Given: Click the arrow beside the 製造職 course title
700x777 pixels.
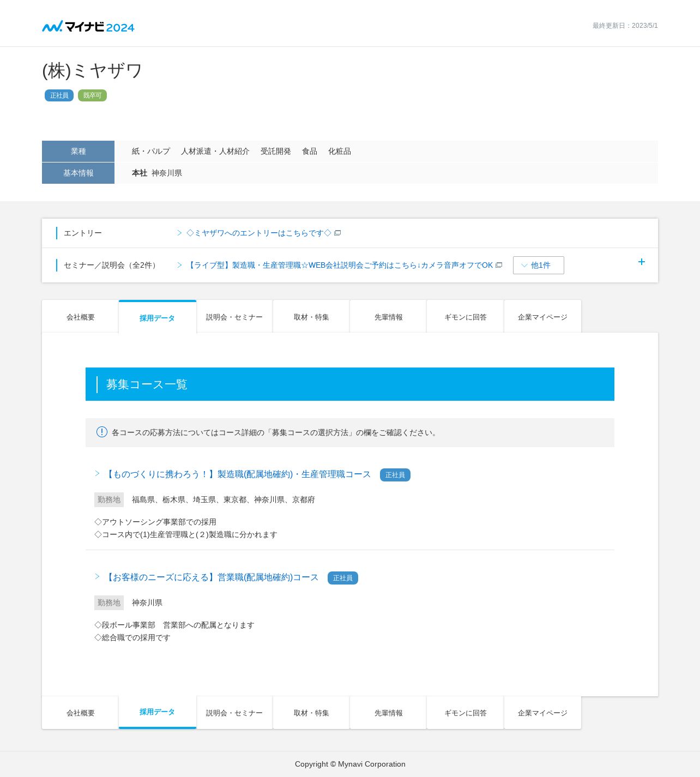Looking at the screenshot, I should click(x=98, y=473).
